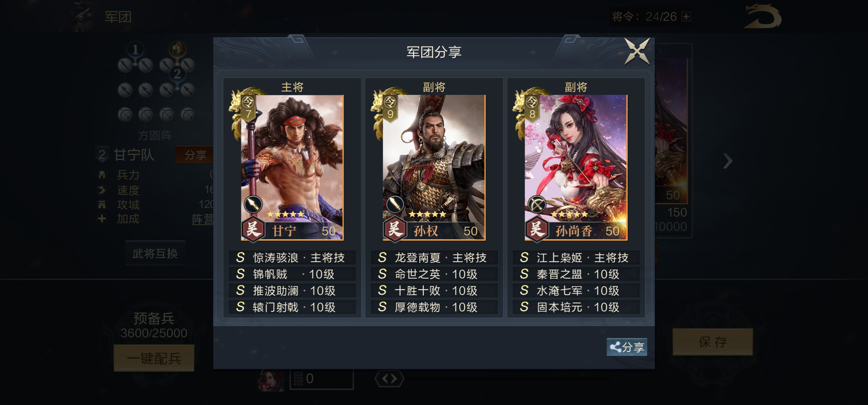Click the 武将互换 swap generals button
This screenshot has width=868, height=405.
pyautogui.click(x=155, y=253)
